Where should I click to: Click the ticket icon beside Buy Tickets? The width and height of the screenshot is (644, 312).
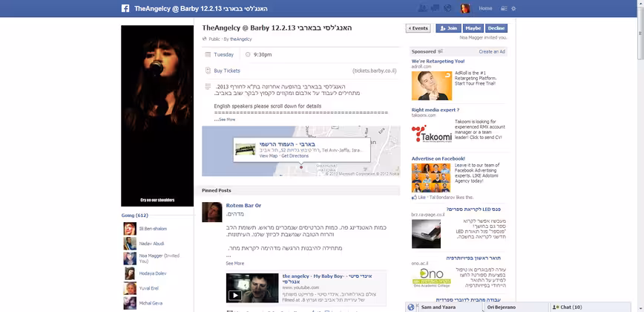[x=208, y=71]
